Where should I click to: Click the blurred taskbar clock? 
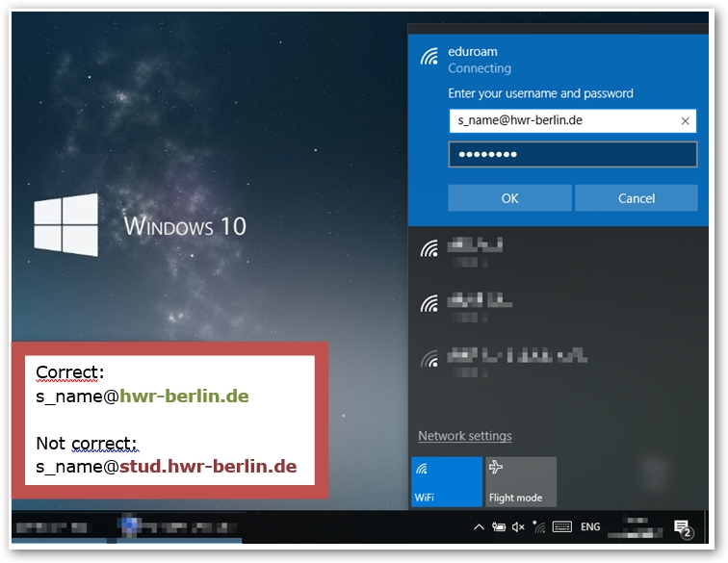pos(636,527)
